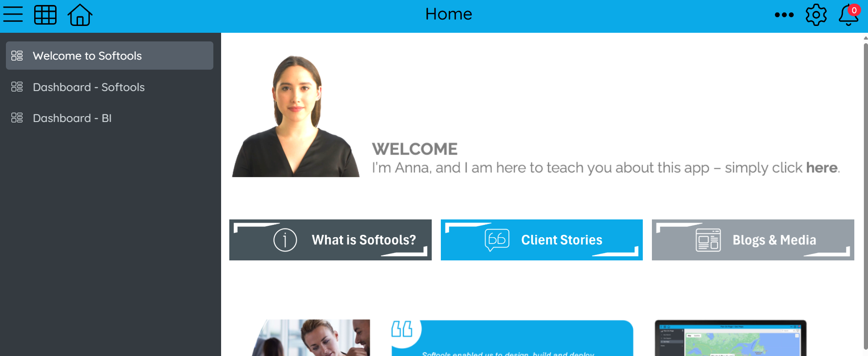868x356 pixels.
Task: Open the Client Stories button
Action: [542, 240]
